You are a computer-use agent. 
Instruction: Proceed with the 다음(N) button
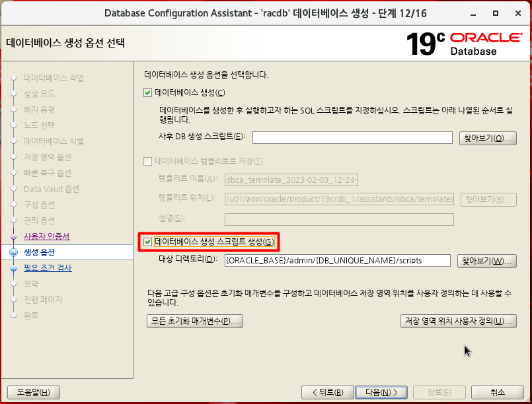(x=381, y=393)
